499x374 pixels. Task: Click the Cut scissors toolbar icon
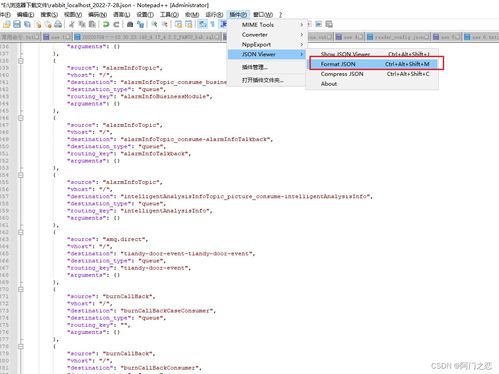pos(72,24)
